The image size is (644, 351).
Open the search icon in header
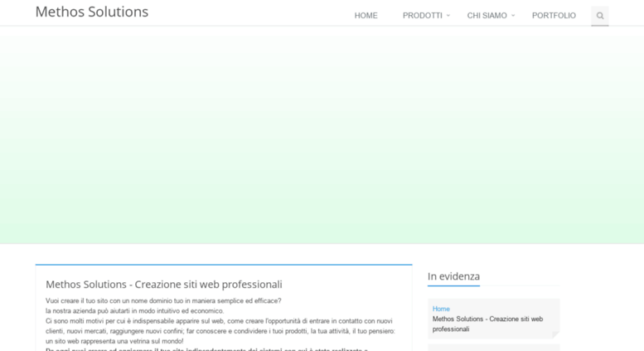(599, 16)
